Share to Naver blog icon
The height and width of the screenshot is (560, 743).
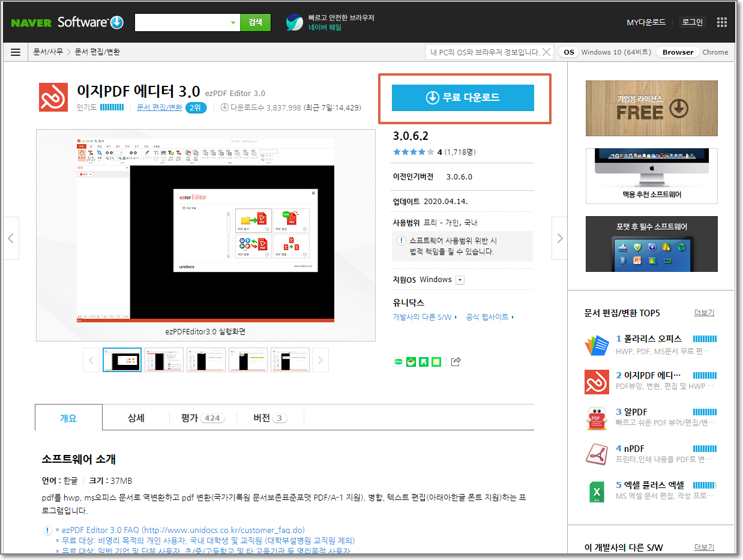(x=398, y=361)
